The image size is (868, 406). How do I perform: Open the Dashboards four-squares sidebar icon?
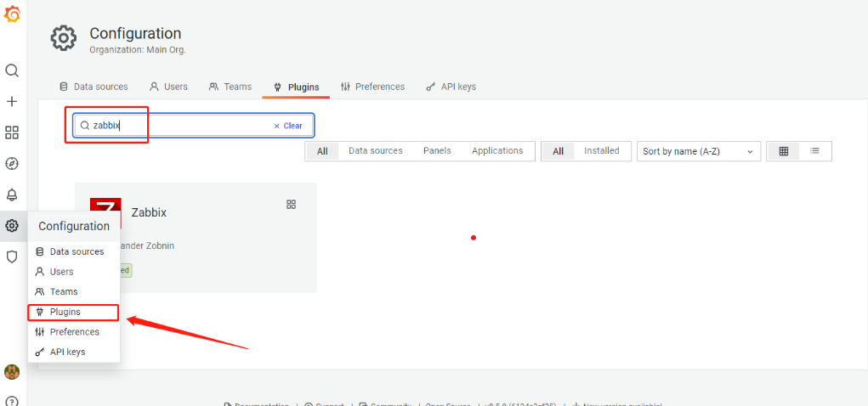pos(12,133)
